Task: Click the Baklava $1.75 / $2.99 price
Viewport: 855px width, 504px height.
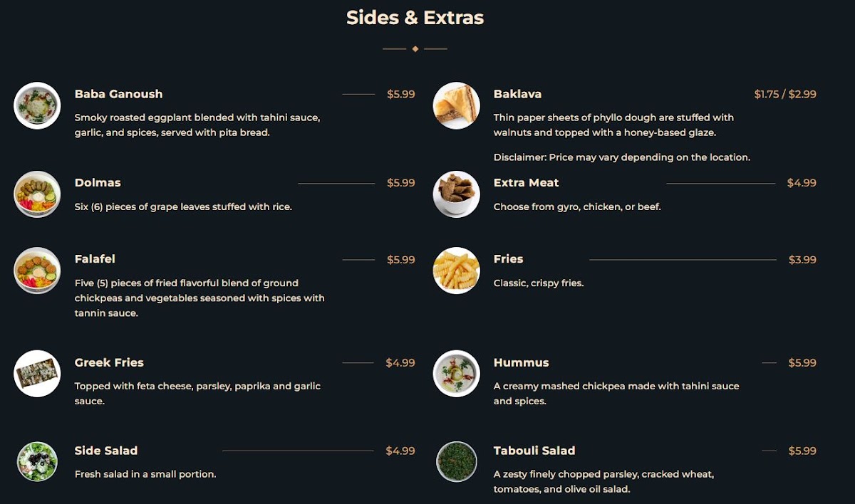Action: (785, 94)
